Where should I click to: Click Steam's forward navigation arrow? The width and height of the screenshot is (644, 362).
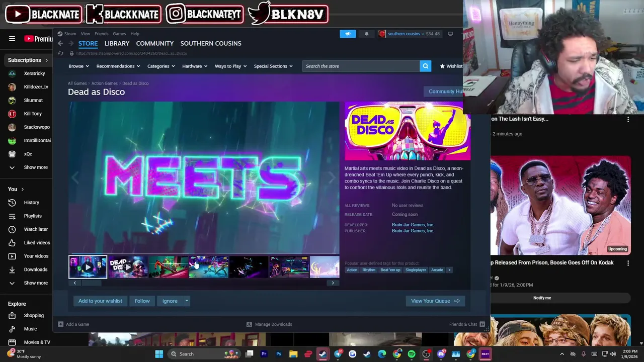(70, 44)
